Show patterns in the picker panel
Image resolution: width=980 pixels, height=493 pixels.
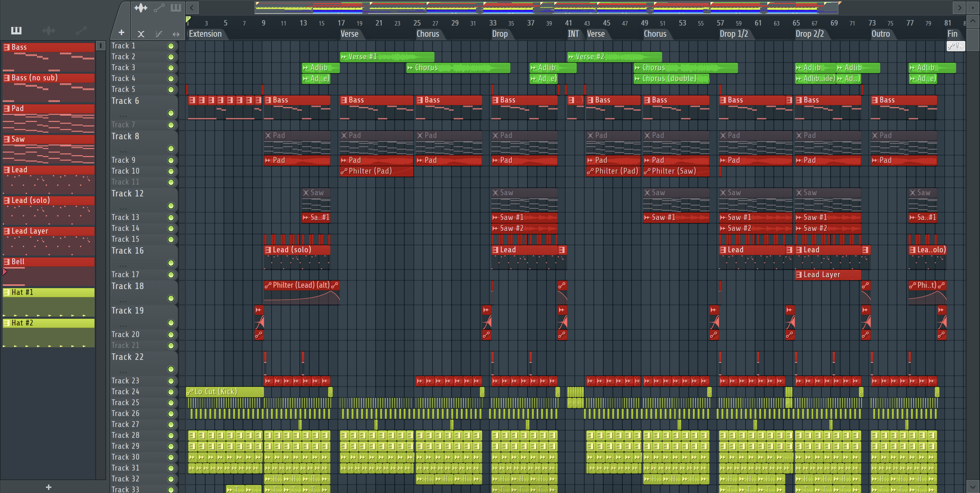[16, 30]
